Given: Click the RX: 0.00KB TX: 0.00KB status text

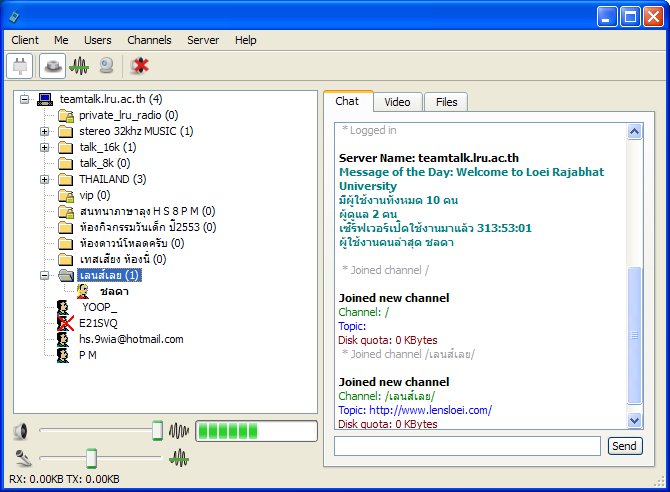Looking at the screenshot, I should (x=64, y=479).
